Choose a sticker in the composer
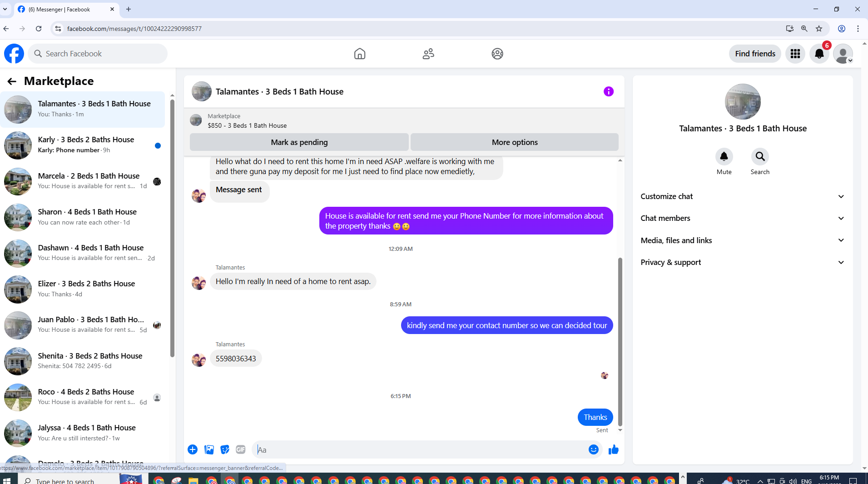The image size is (868, 484). [225, 449]
